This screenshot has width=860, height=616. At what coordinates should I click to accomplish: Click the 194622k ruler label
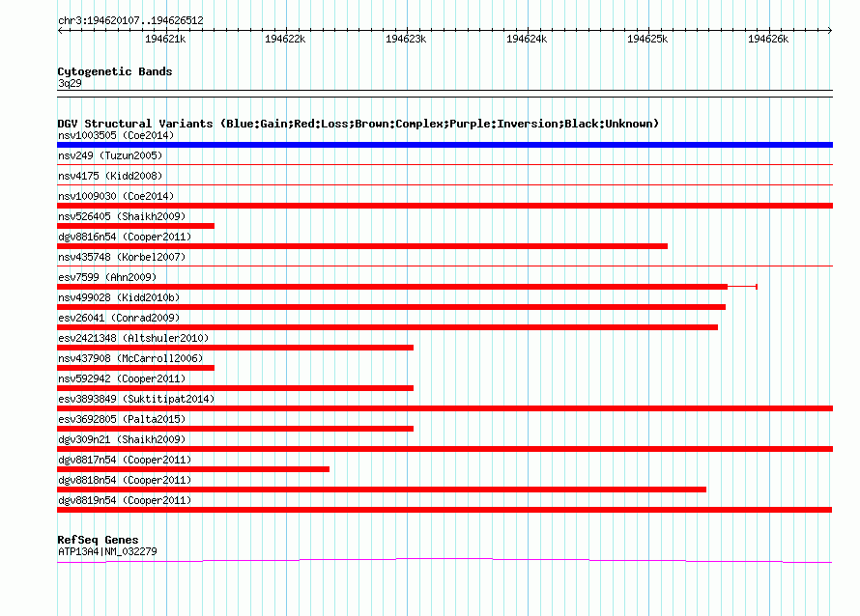[285, 39]
